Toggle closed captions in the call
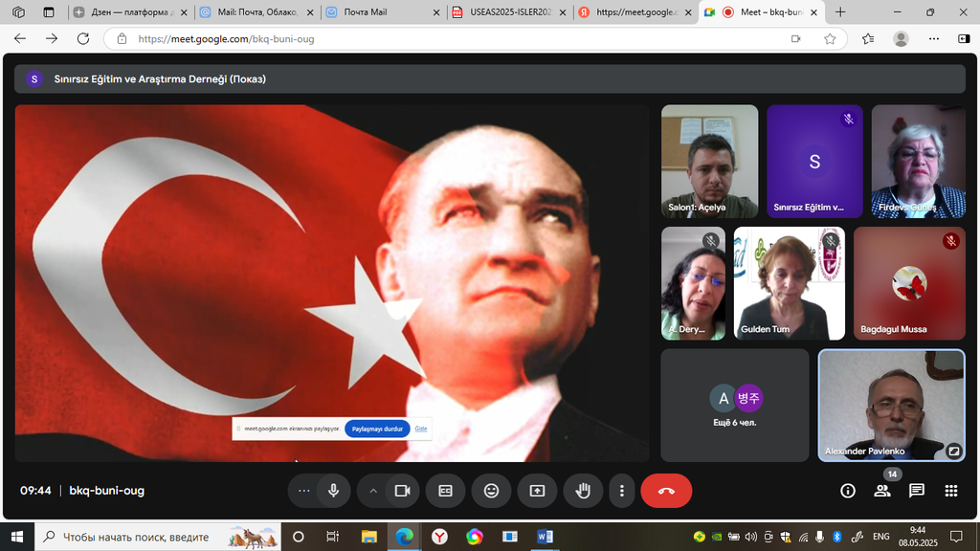 (445, 491)
